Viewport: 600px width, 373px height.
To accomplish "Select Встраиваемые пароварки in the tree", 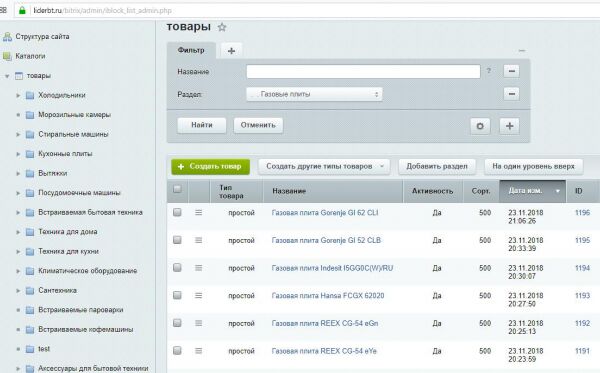I will tap(81, 310).
